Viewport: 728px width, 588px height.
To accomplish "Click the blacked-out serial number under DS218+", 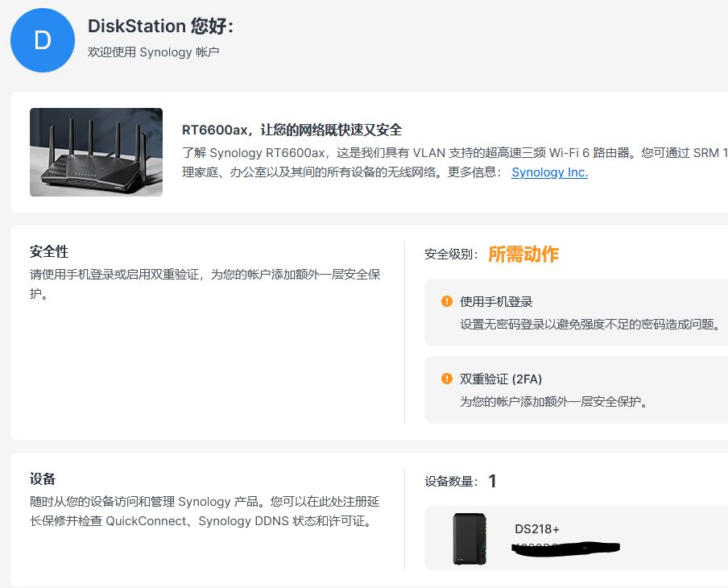I will click(566, 548).
